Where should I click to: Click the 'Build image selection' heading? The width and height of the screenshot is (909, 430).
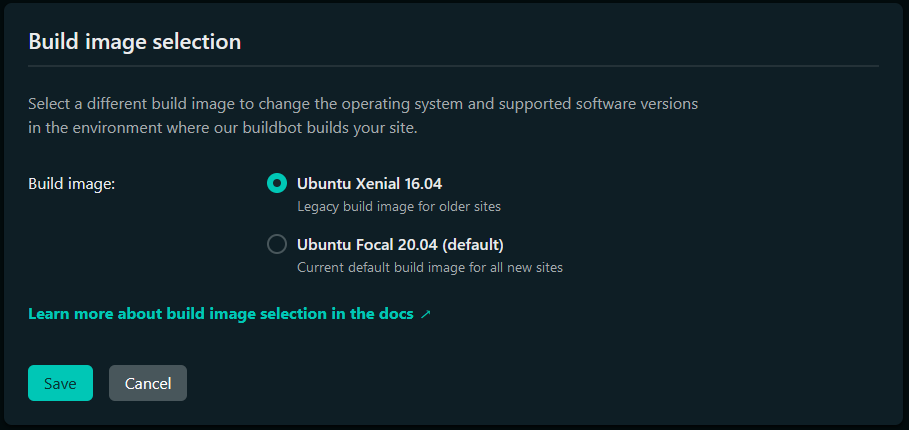(134, 41)
